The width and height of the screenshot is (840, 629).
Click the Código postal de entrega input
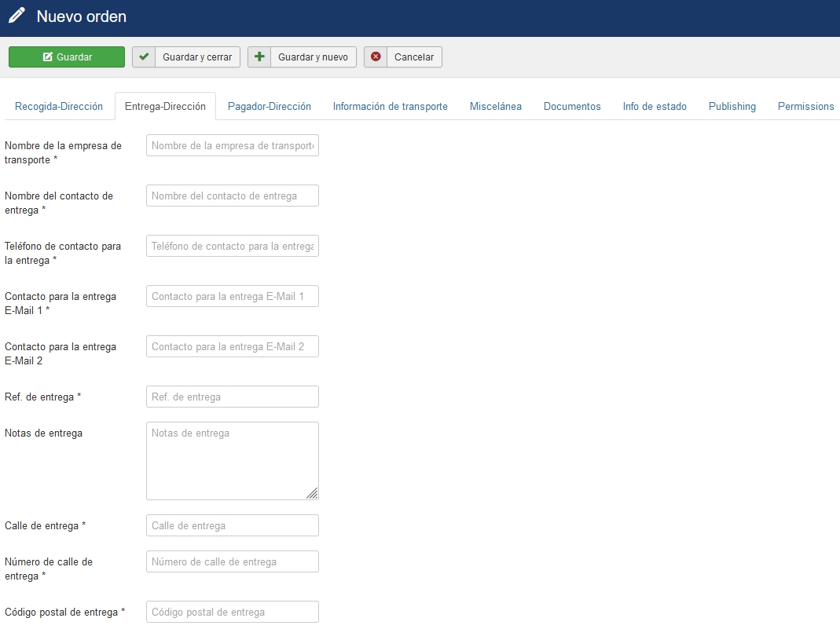coord(233,612)
